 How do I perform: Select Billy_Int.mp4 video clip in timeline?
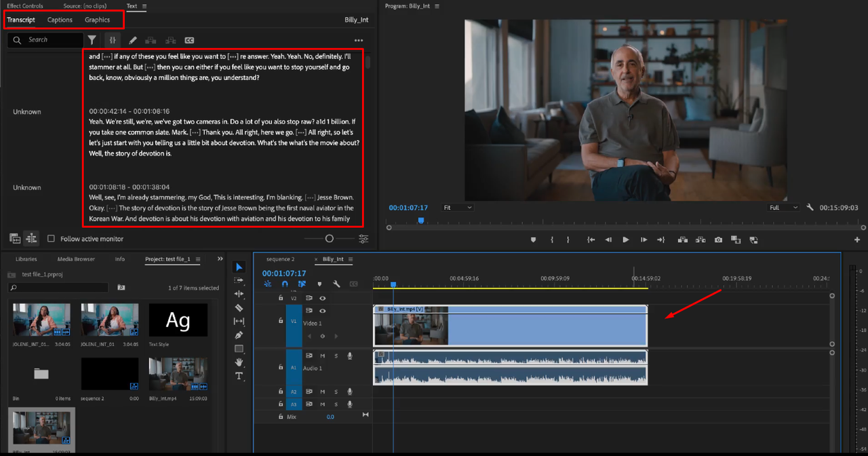pyautogui.click(x=510, y=326)
